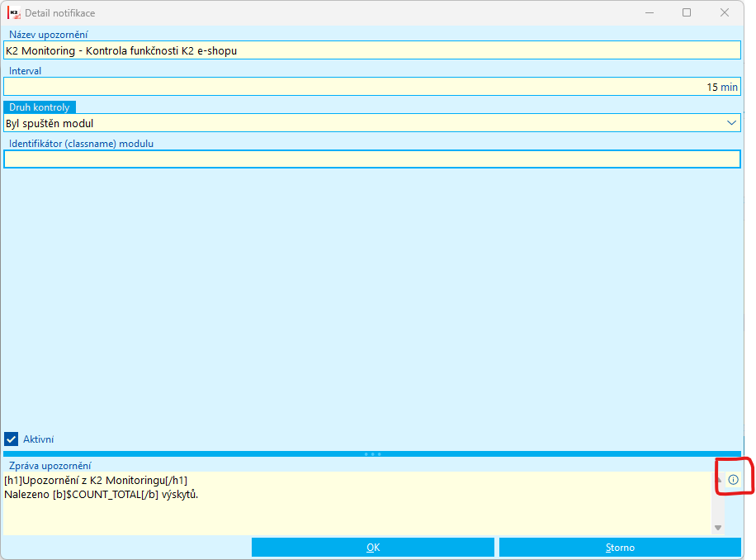Screen dimensions: 756x560
Task: Click the Storno button
Action: [620, 548]
